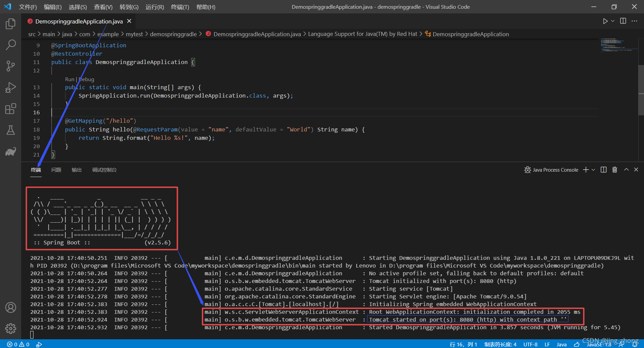Click the Debug CodeLens above main
This screenshot has width=644, height=348.
click(87, 79)
